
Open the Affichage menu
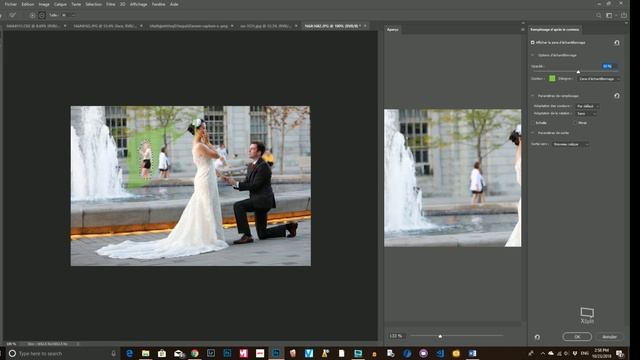(138, 4)
